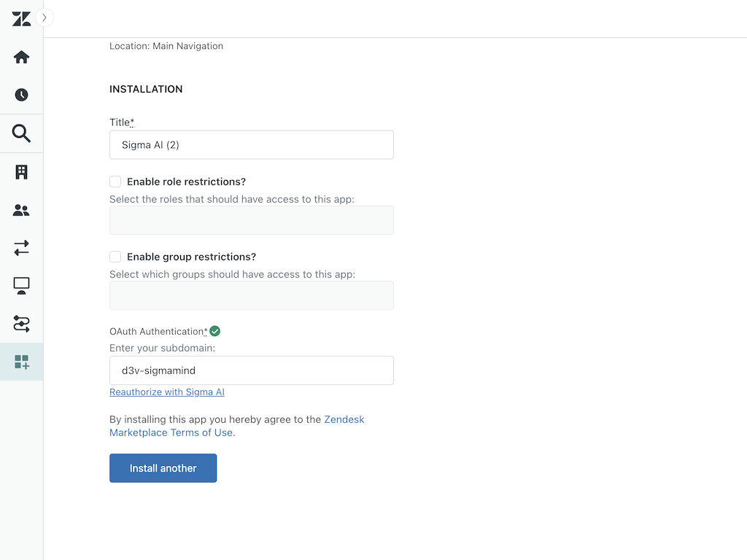Click the Reauthorize with Sigma AI link
747x560 pixels.
[167, 392]
